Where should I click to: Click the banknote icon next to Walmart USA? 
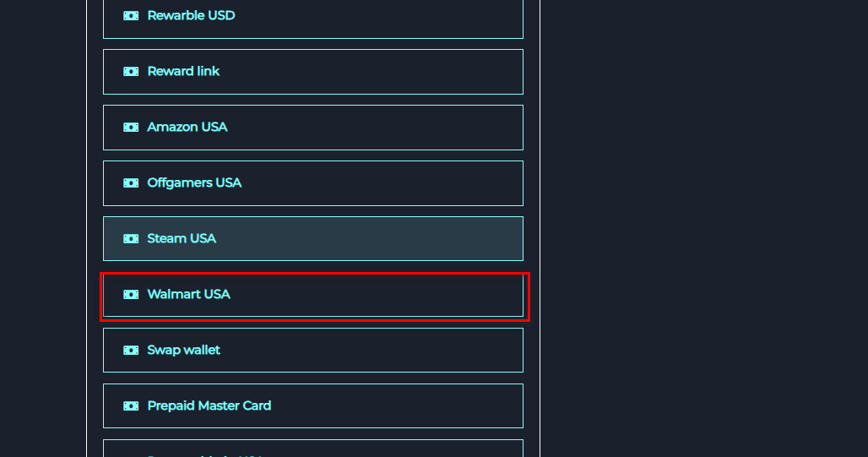point(131,295)
